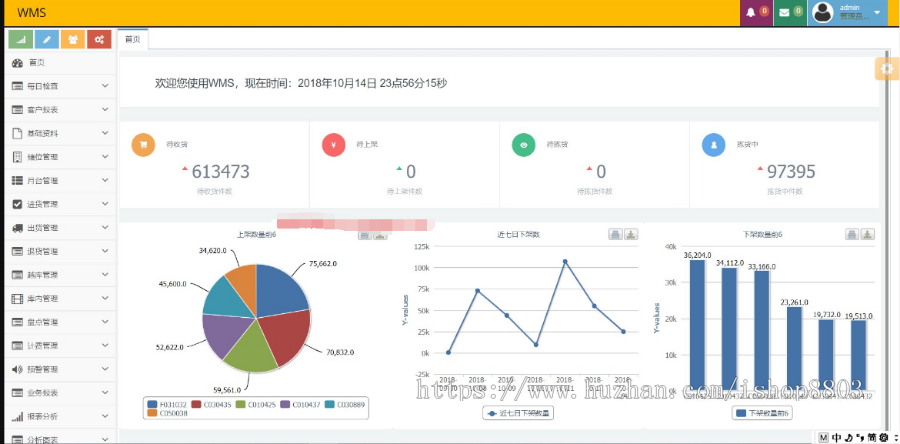
Task: Toggle C010437 series in pie legend
Action: pyautogui.click(x=299, y=404)
